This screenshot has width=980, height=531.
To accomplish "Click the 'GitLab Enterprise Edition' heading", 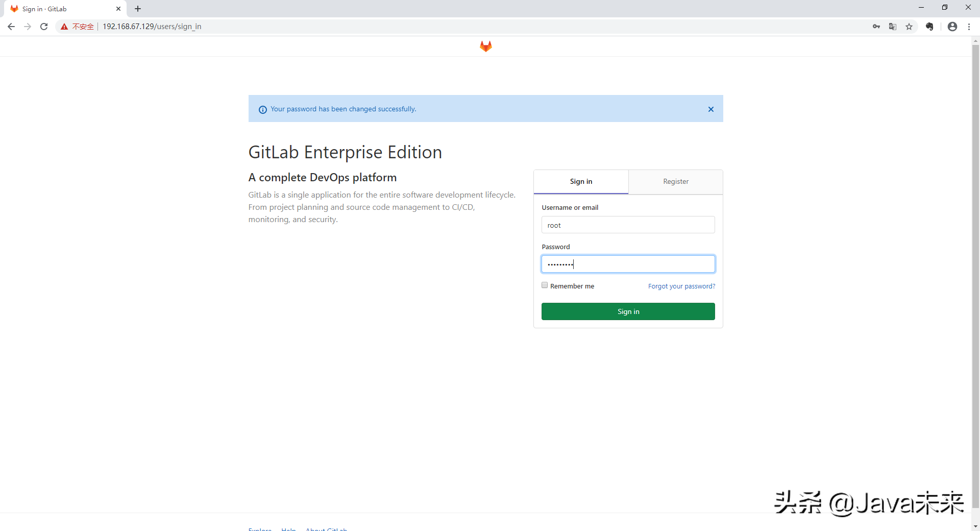I will click(345, 152).
